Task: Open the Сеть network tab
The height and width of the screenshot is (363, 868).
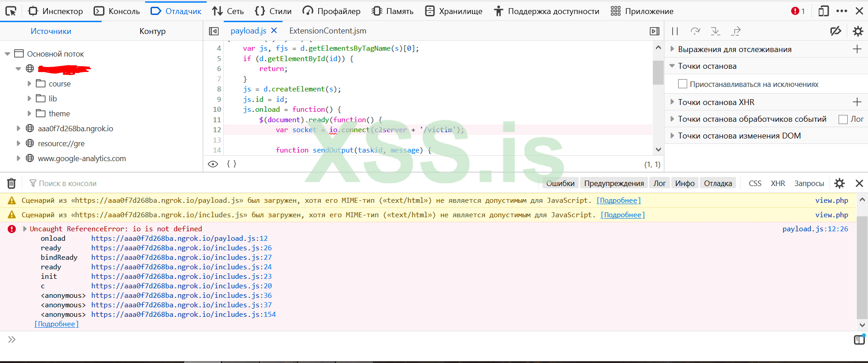Action: 228,11
